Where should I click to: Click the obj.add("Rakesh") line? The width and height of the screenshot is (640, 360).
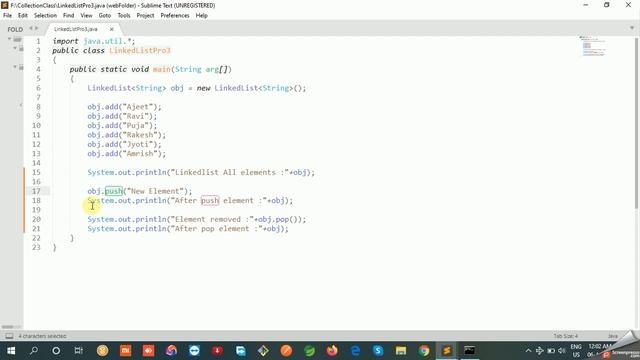[x=127, y=135]
